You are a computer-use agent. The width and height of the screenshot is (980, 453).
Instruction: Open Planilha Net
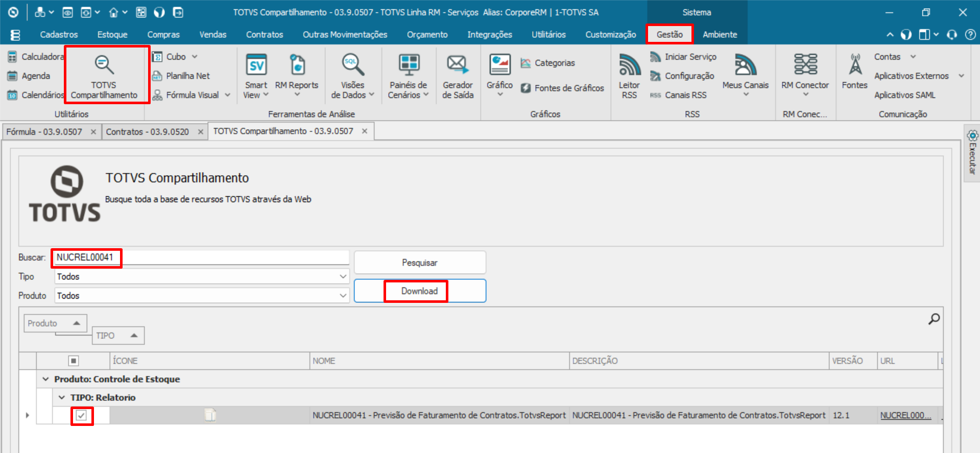point(181,76)
